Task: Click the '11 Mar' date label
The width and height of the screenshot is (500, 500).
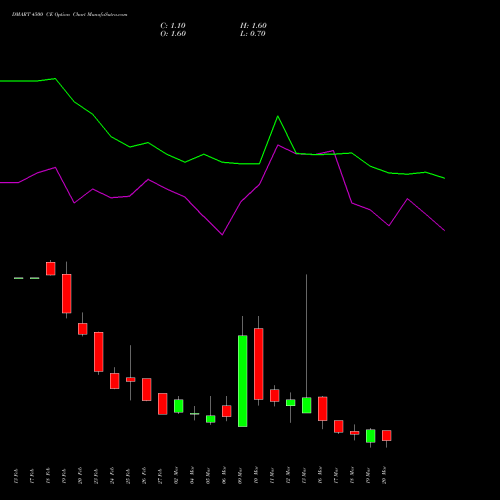Action: coord(272,475)
